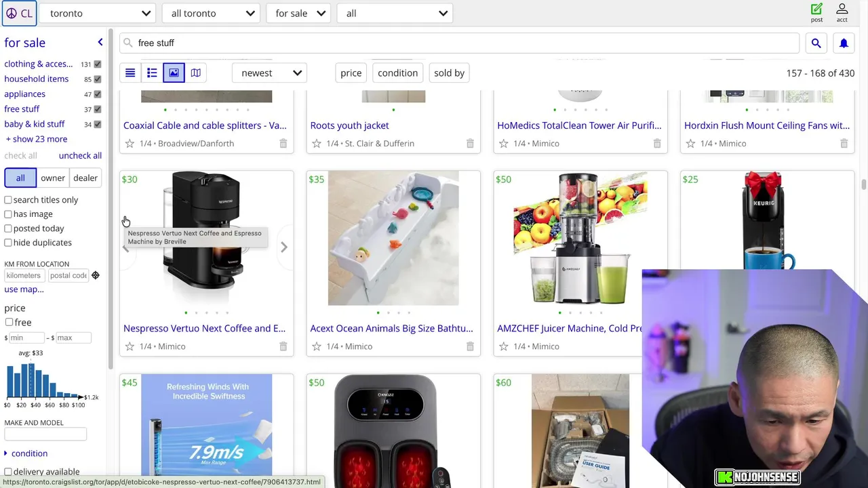Click the postal code field
Screen dimensions: 868x488
coord(68,275)
